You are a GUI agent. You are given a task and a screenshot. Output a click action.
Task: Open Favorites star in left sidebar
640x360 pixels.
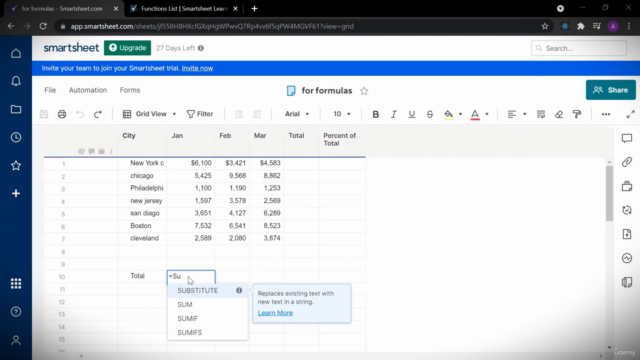coord(16,165)
